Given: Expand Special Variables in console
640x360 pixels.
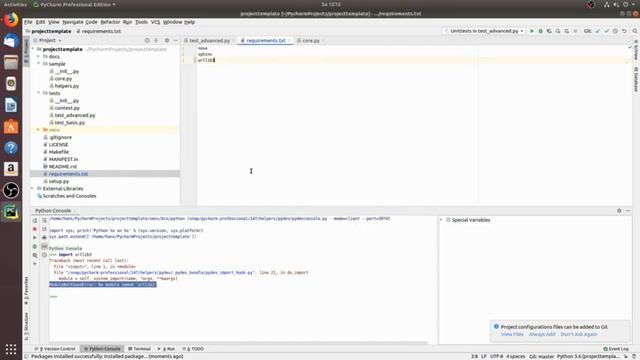Looking at the screenshot, I should [x=441, y=220].
